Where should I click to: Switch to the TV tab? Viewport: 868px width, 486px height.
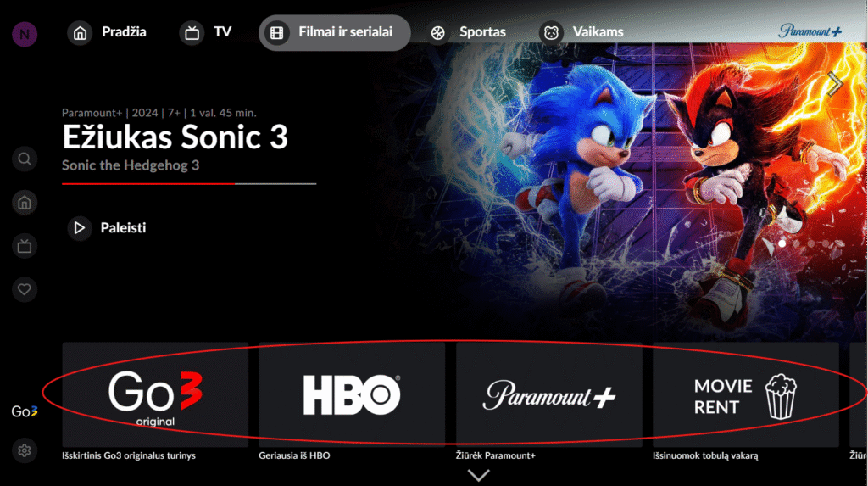click(x=206, y=33)
